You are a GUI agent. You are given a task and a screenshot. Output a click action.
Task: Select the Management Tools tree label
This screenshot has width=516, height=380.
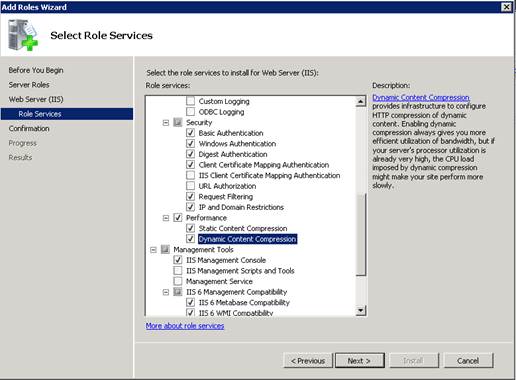coord(203,249)
